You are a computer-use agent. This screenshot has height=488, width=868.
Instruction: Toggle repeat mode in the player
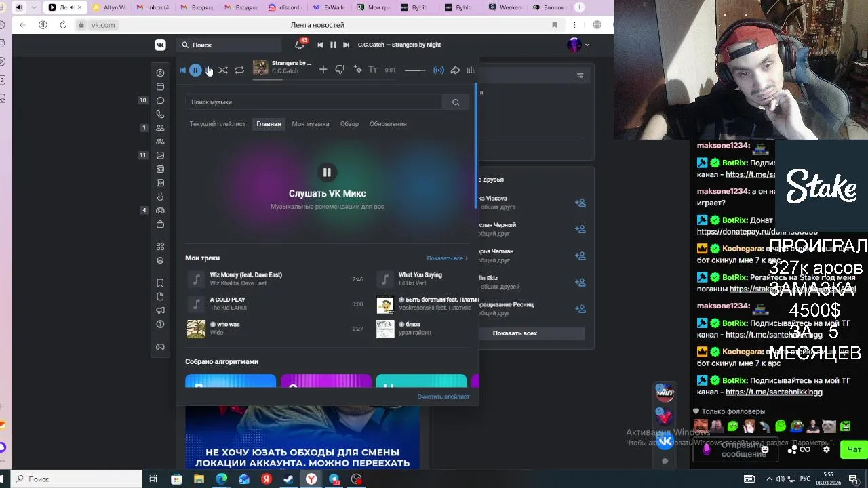coord(239,70)
